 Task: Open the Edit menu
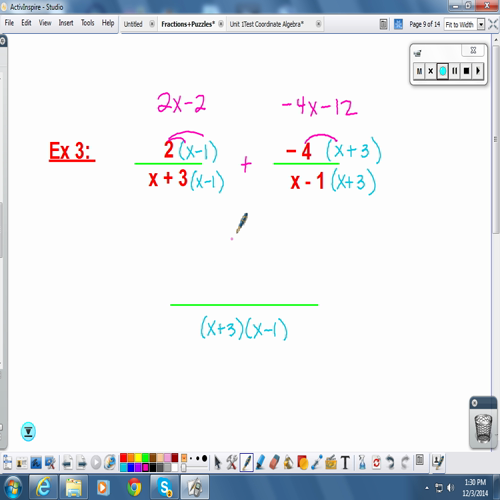[x=26, y=23]
